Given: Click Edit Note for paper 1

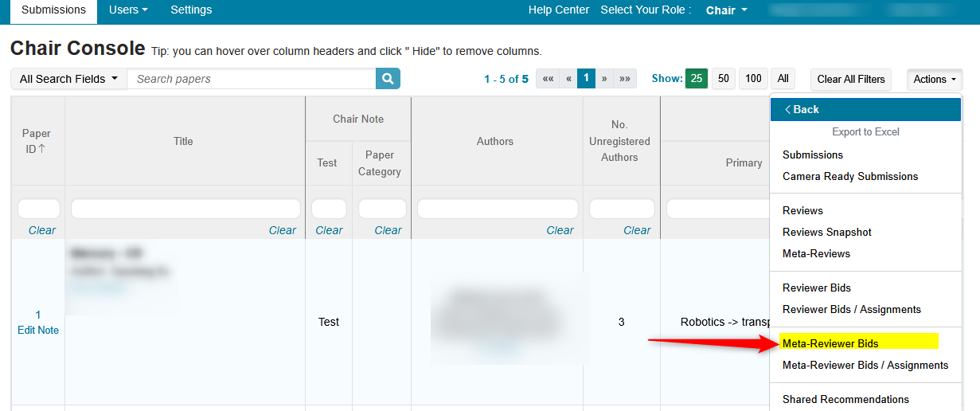Looking at the screenshot, I should click(38, 330).
